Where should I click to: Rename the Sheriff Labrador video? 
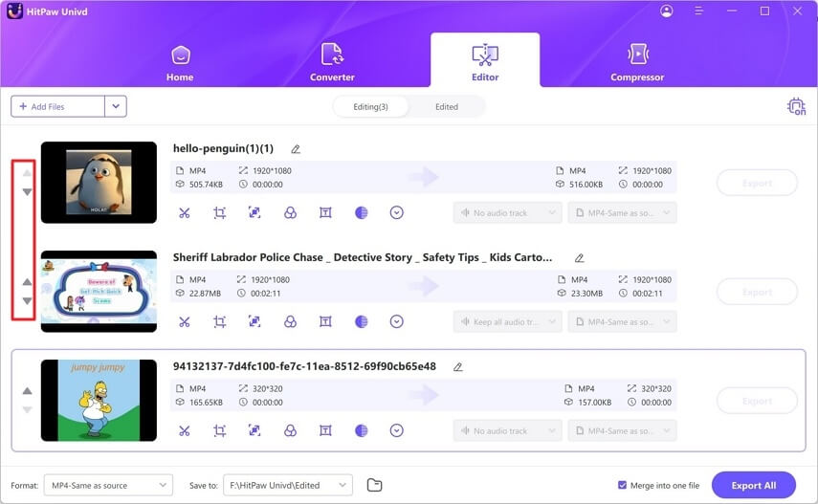[579, 258]
